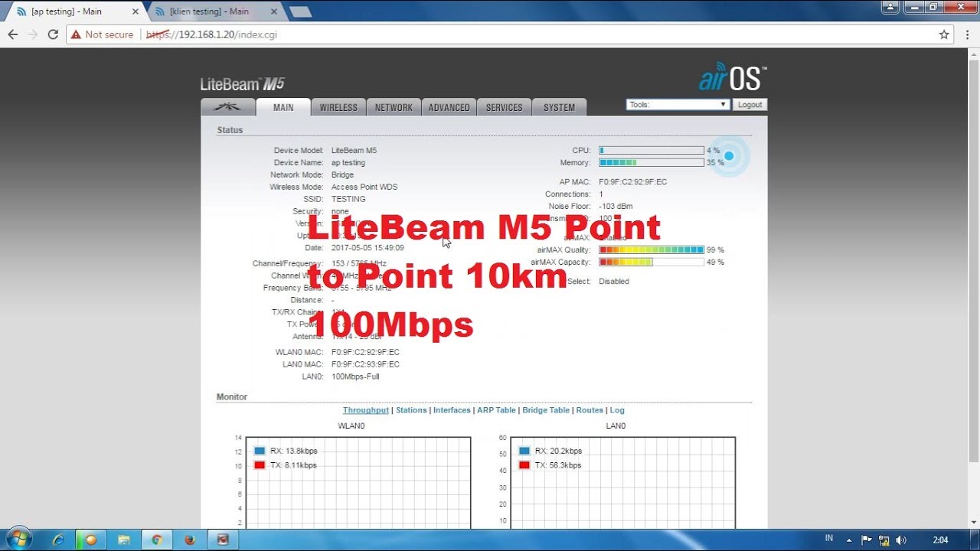Open the SERVICES tab
The image size is (980, 551).
(x=504, y=107)
